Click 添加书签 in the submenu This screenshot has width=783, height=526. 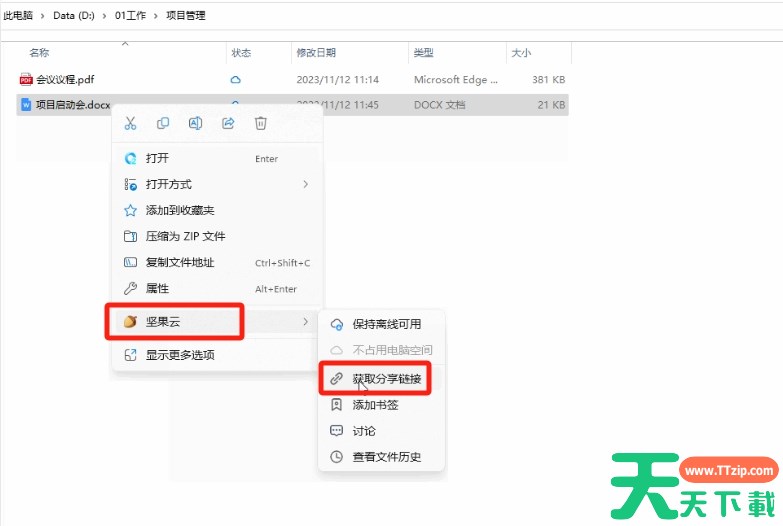(375, 405)
